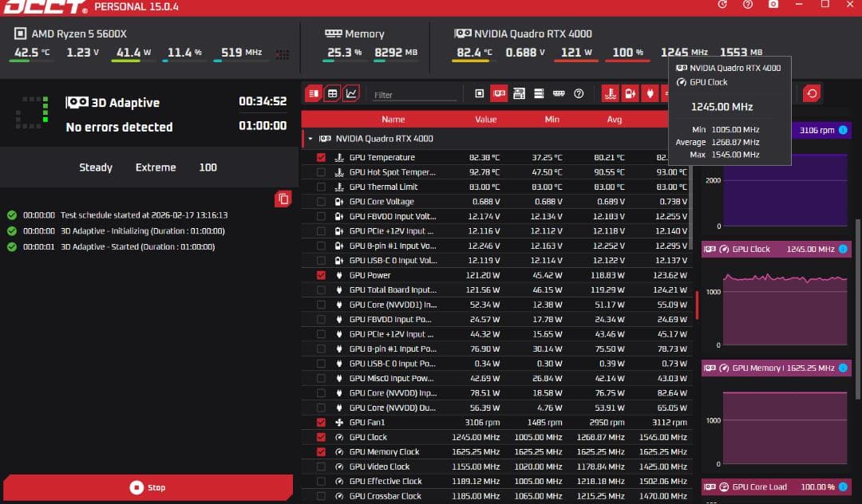Check the GPU Thermal Limit checkbox

click(x=321, y=187)
